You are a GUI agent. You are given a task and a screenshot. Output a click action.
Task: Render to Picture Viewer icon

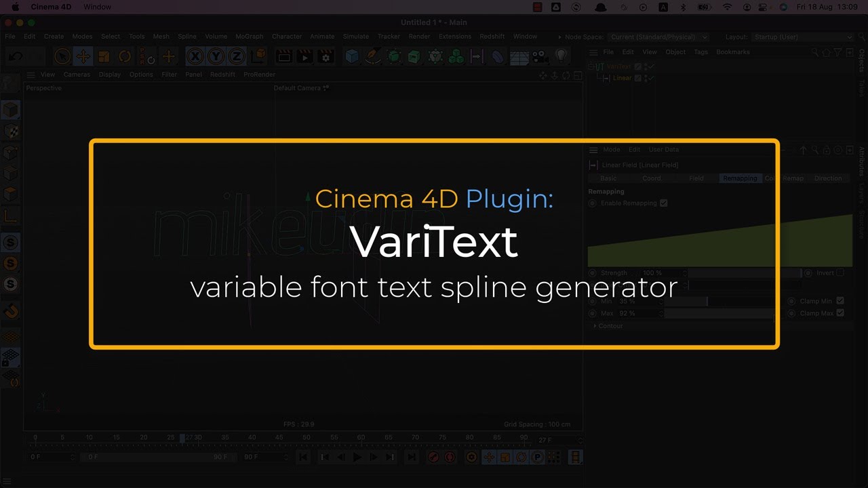point(304,57)
